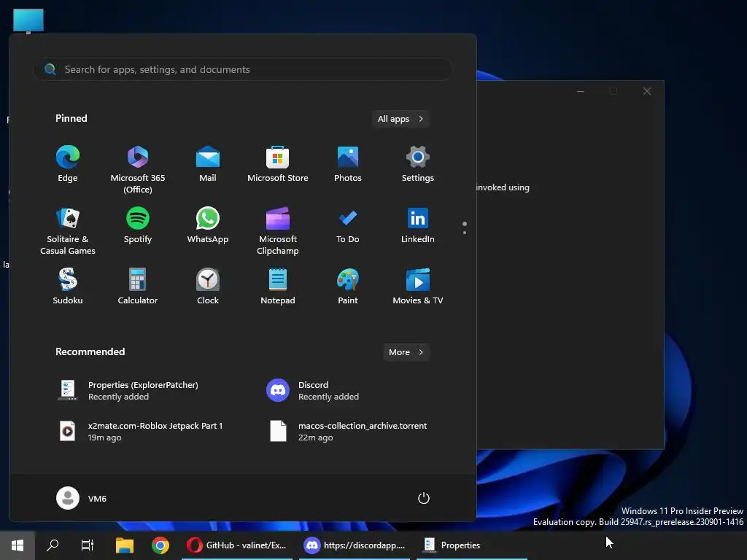Open macos-collection_archive.torrent file
This screenshot has width=747, height=560.
click(349, 432)
